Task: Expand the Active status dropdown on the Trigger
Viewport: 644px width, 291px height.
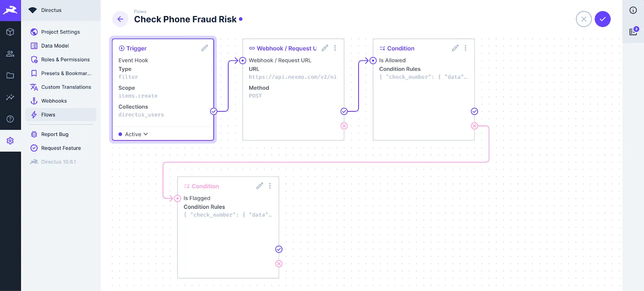Action: click(133, 134)
